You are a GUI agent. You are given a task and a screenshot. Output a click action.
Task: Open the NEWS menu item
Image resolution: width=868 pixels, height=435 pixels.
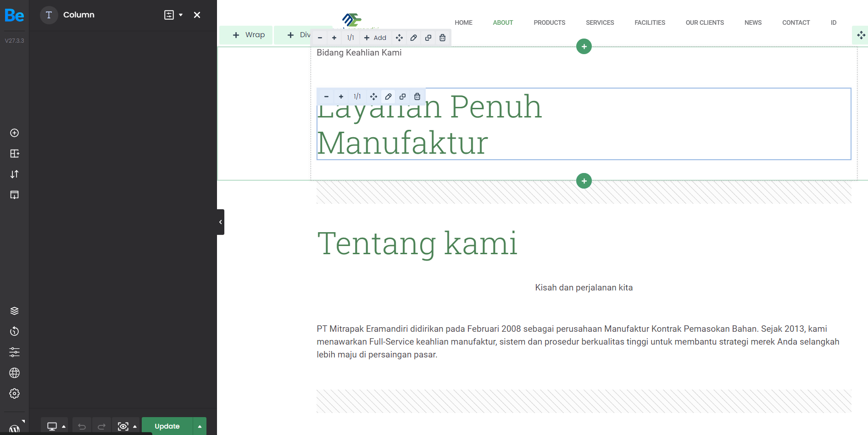click(753, 22)
